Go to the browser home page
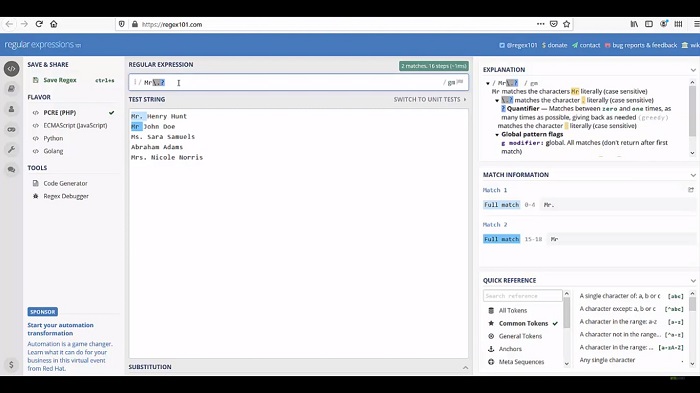 (54, 24)
